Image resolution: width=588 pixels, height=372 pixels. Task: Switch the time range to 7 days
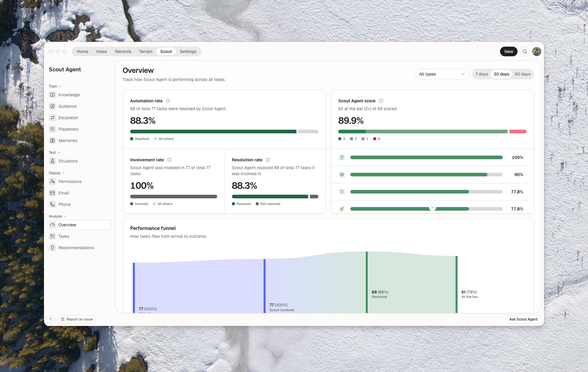(x=482, y=74)
